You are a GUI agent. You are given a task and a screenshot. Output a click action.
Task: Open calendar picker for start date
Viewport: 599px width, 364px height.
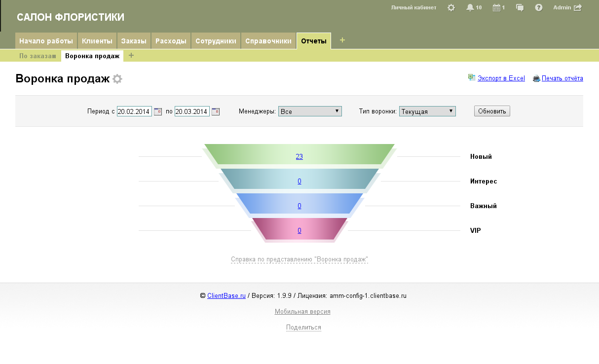(158, 111)
